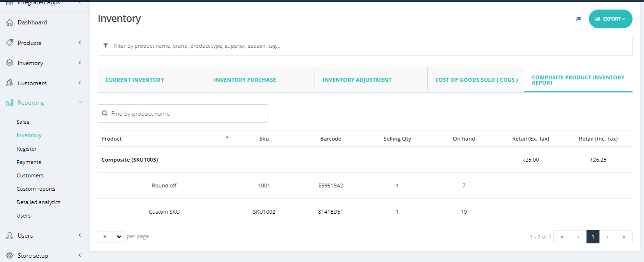Viewport: 644px width, 262px height.
Task: Go to previous page arrow
Action: 578,237
